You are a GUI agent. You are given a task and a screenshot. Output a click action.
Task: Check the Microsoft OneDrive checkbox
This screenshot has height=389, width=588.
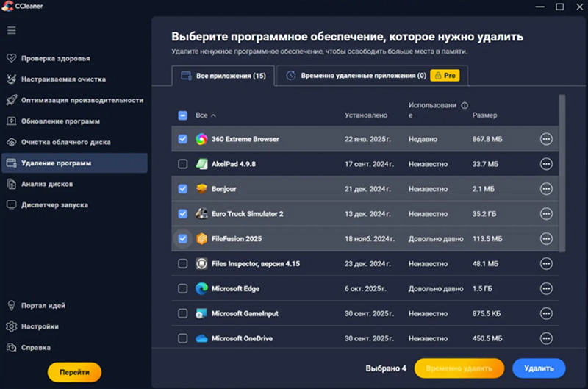coord(182,338)
